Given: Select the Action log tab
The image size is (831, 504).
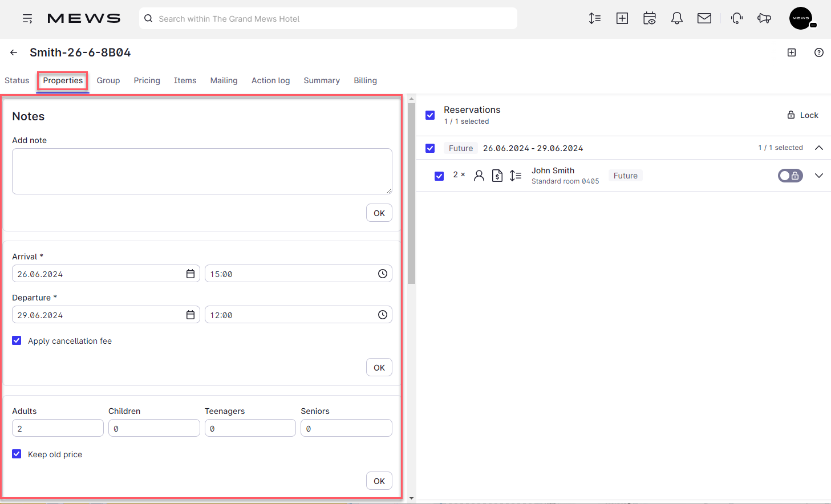Looking at the screenshot, I should click(270, 80).
